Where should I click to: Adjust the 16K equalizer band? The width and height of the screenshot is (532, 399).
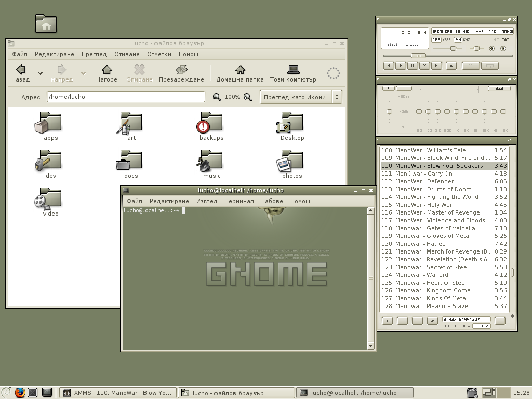coord(503,111)
